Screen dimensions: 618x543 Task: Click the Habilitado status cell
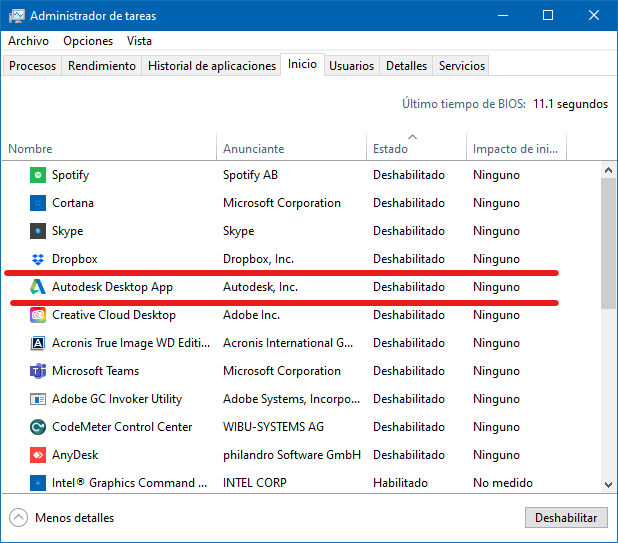click(400, 483)
